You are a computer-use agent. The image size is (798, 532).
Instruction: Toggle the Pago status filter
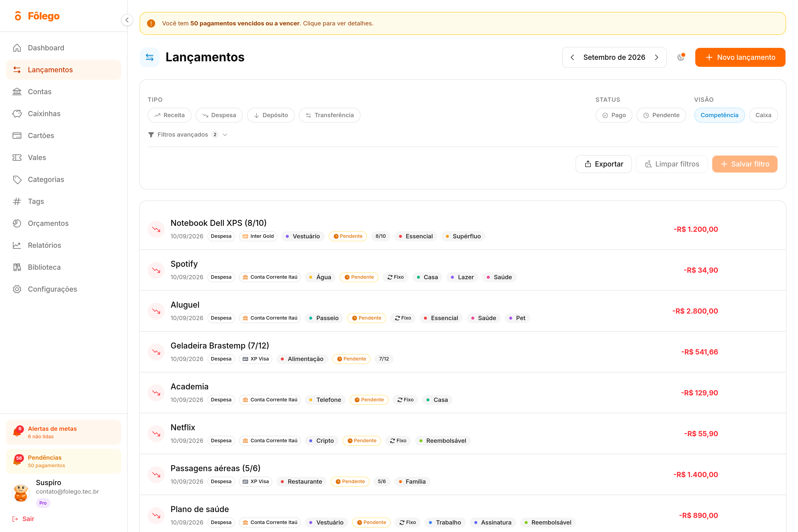point(614,115)
